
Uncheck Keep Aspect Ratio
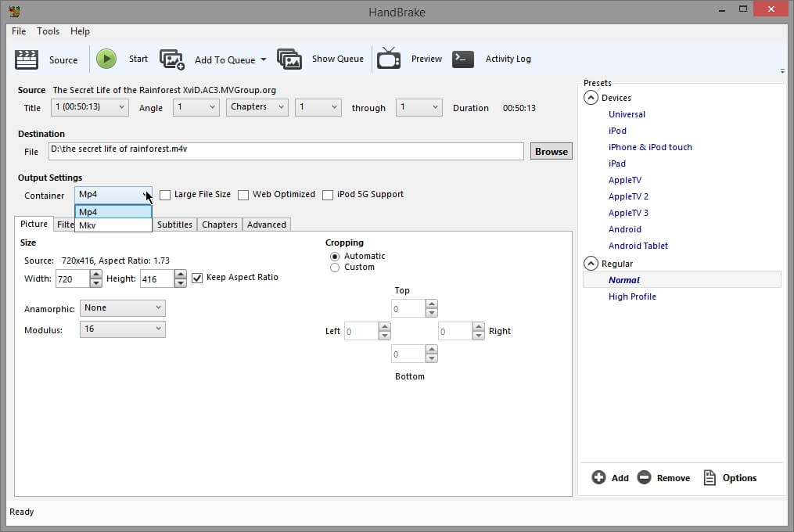point(197,278)
